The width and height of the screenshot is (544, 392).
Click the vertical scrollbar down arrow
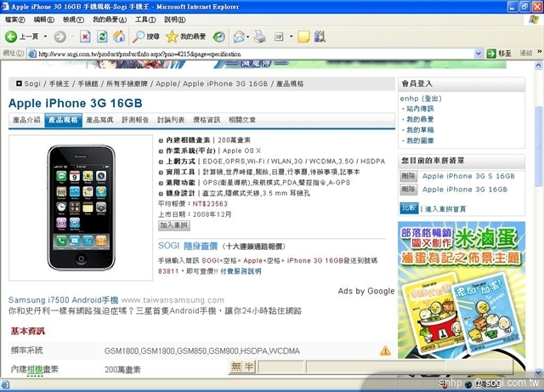point(538,372)
